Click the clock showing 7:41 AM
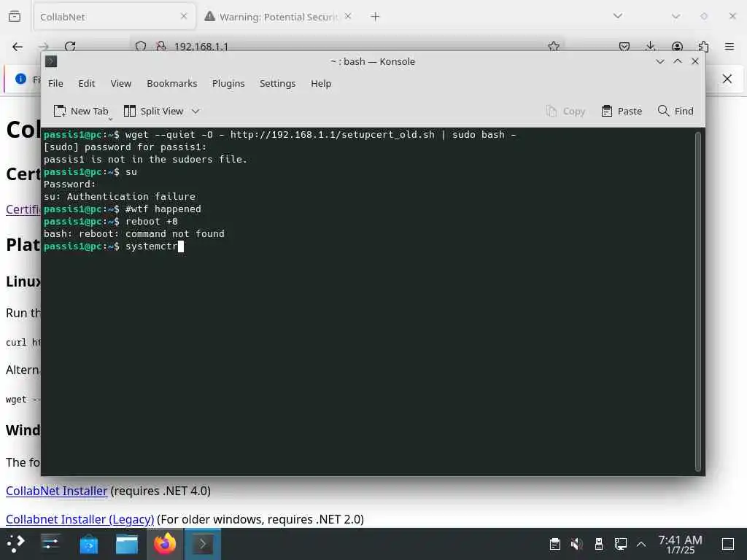747x560 pixels. pyautogui.click(x=681, y=544)
